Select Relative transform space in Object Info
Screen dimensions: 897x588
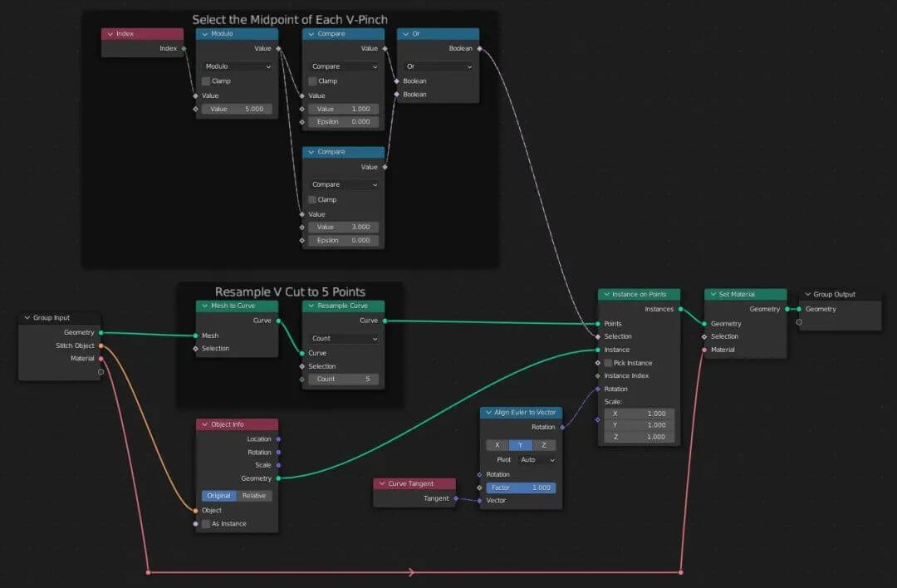(255, 496)
